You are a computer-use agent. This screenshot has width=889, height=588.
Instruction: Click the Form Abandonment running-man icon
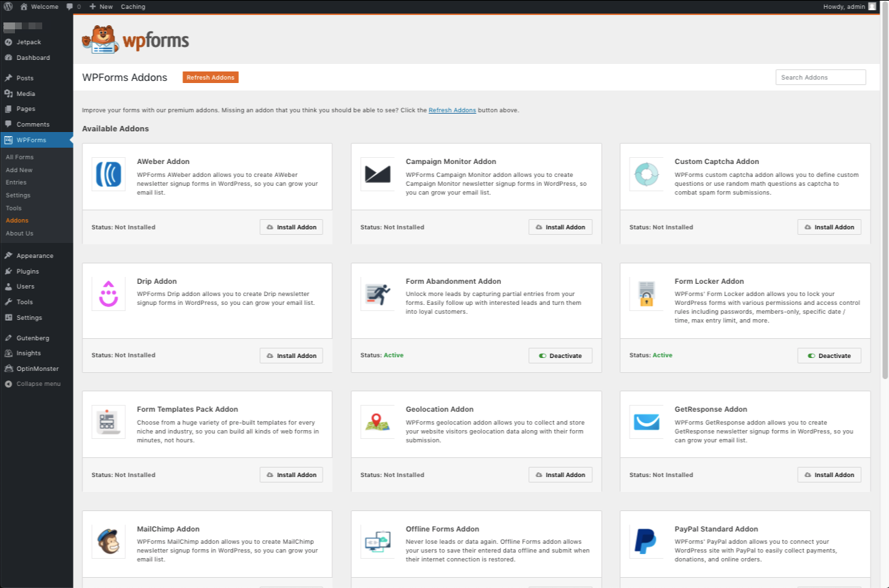pos(377,294)
